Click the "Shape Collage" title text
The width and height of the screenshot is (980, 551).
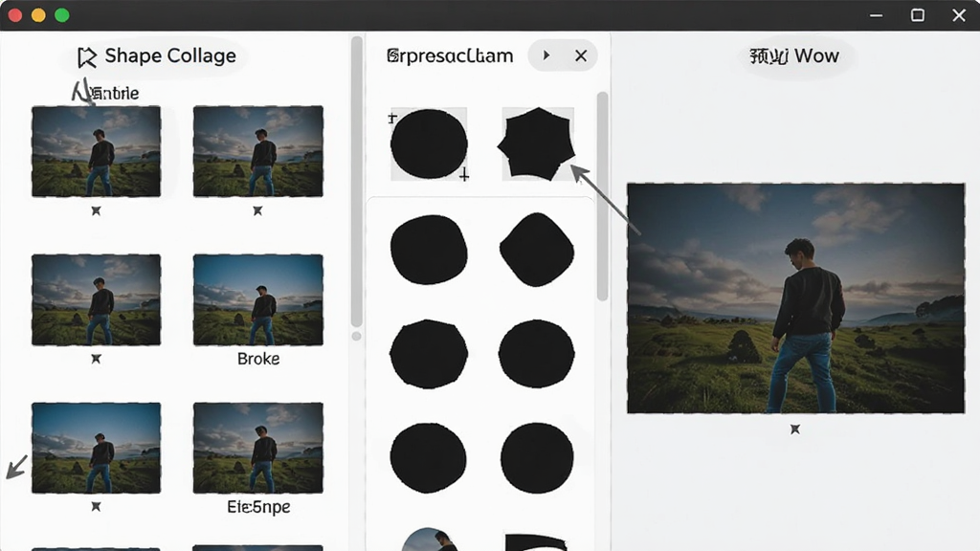[x=170, y=55]
